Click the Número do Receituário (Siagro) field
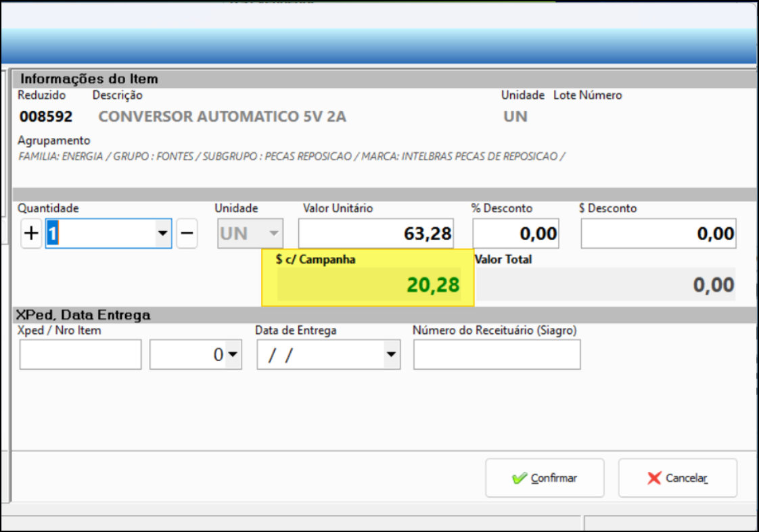 click(497, 354)
